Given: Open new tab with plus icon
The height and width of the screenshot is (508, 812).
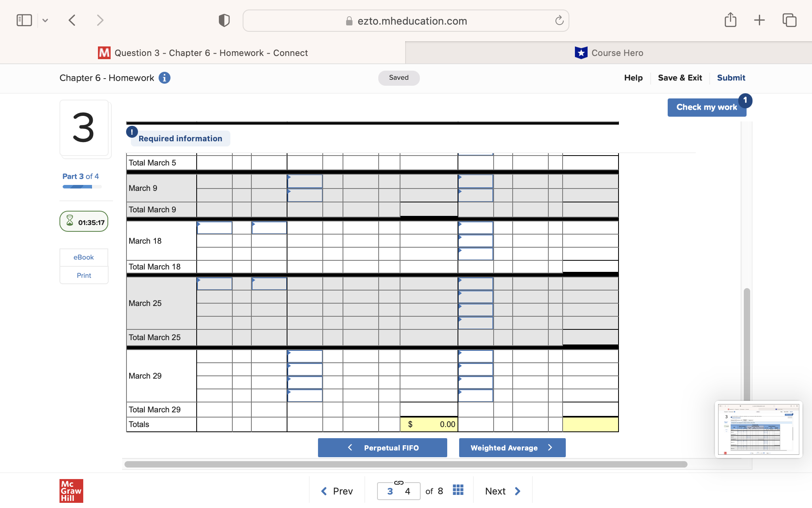Looking at the screenshot, I should 759,20.
